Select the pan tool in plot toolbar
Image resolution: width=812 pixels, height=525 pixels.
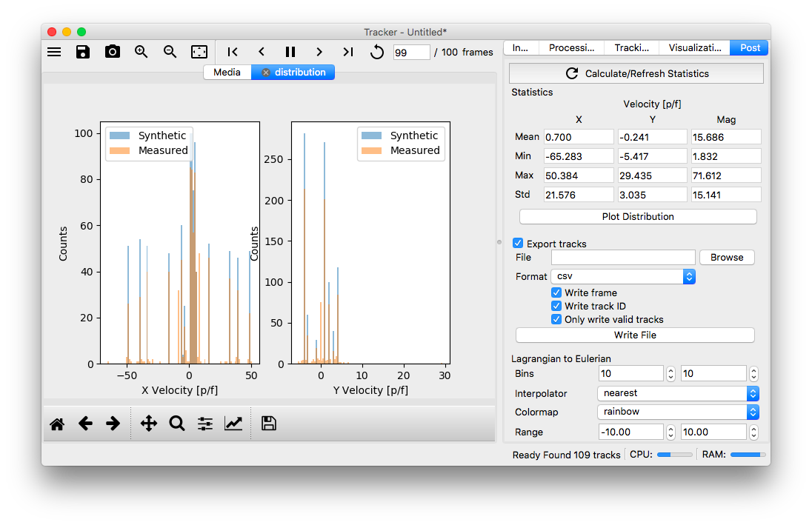coord(148,424)
